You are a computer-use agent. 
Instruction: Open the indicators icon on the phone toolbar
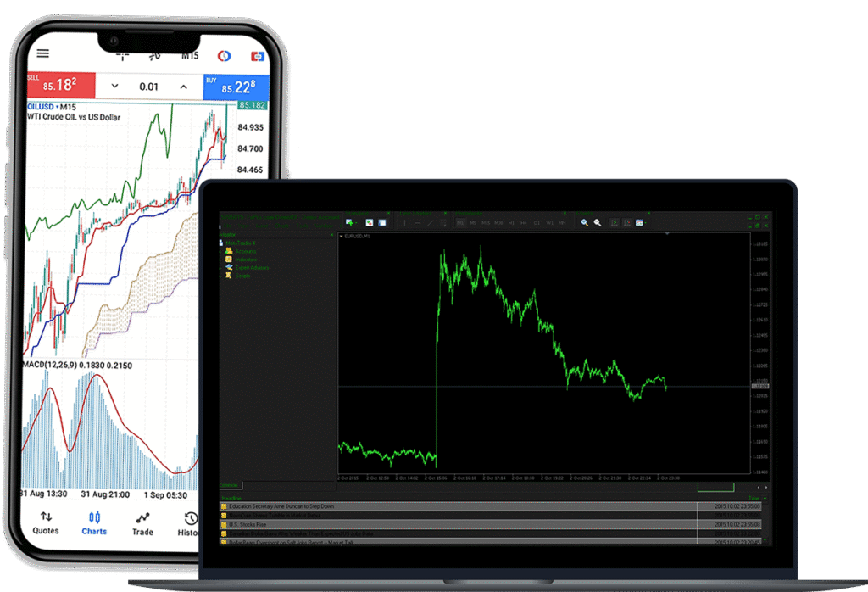[x=155, y=55]
